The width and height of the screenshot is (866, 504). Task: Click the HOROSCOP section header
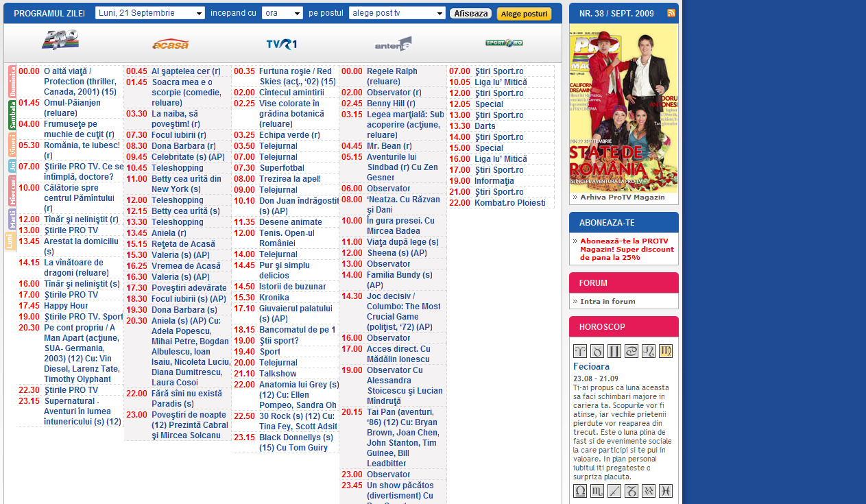tap(623, 326)
